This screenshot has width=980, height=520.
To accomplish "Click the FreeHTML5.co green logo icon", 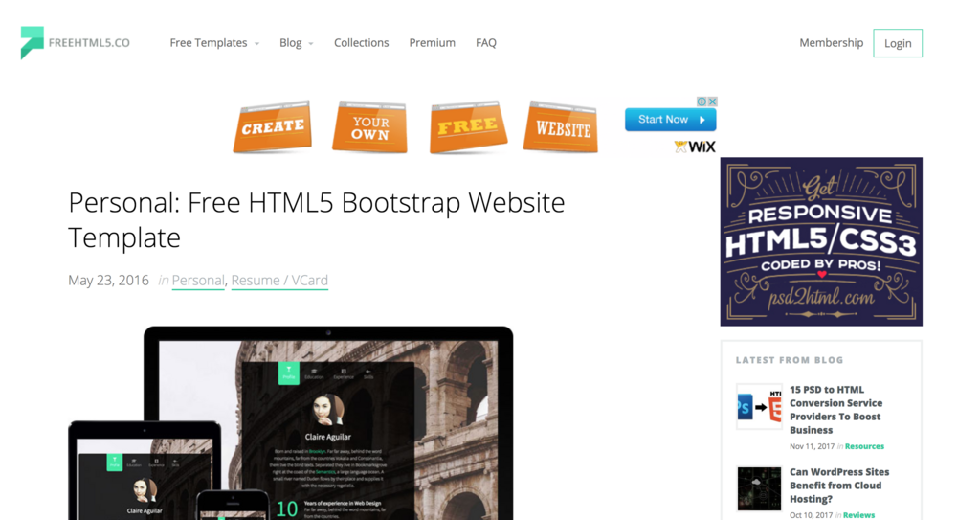I will 32,42.
